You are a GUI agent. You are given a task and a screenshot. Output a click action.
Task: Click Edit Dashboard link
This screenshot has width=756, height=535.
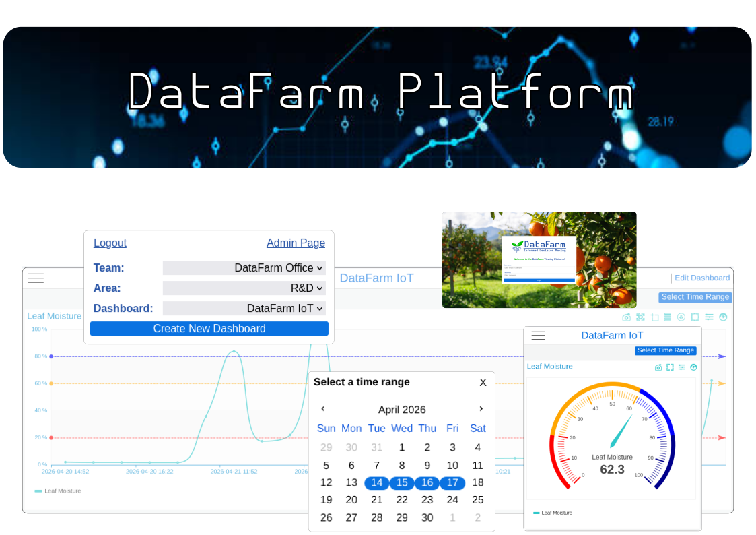coord(702,278)
